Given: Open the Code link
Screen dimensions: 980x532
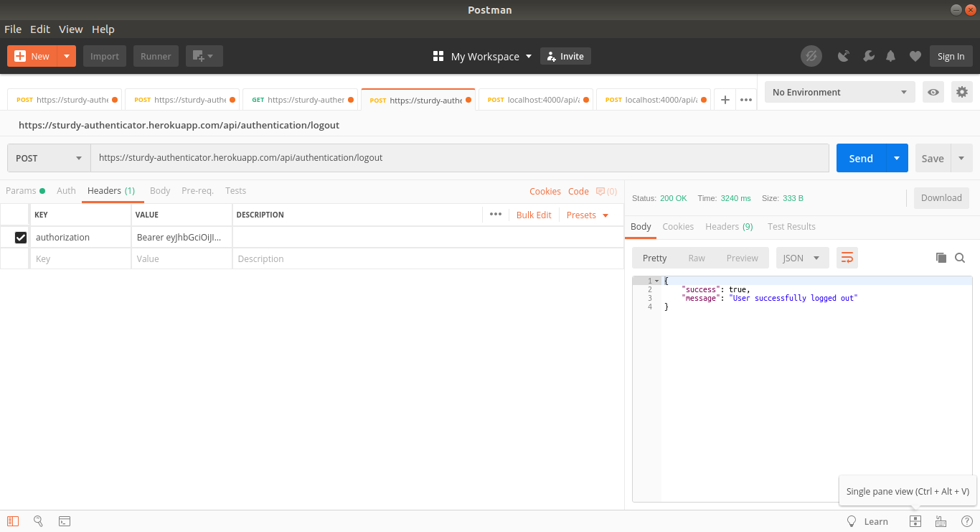Looking at the screenshot, I should (578, 191).
